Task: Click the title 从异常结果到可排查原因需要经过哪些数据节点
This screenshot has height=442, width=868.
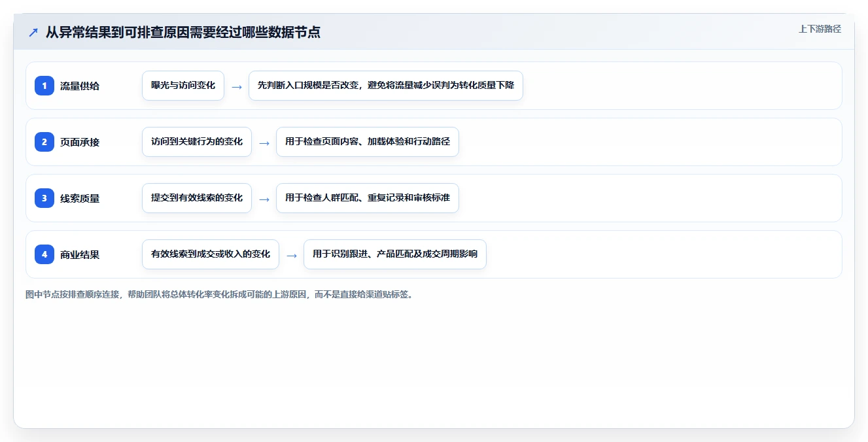Action: pyautogui.click(x=183, y=32)
